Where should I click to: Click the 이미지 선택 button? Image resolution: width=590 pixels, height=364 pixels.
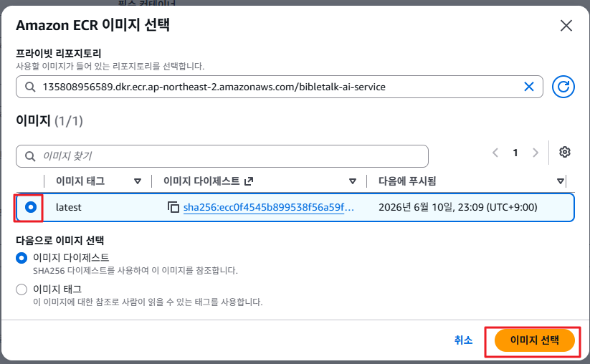(534, 340)
